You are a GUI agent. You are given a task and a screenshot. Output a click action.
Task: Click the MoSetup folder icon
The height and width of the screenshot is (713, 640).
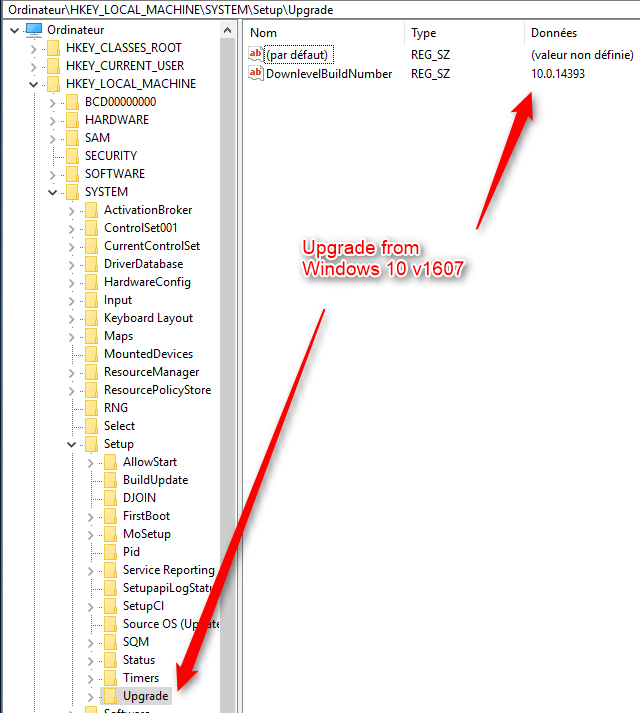point(111,534)
